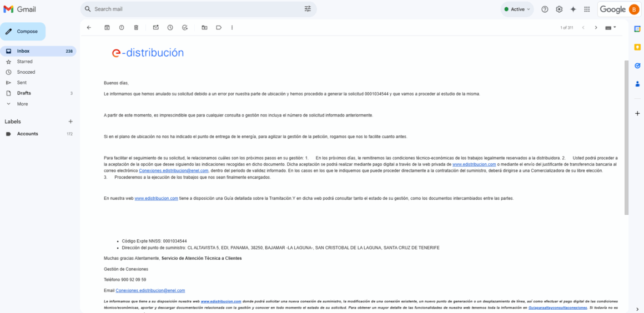Go to the Drafts folder

point(24,93)
